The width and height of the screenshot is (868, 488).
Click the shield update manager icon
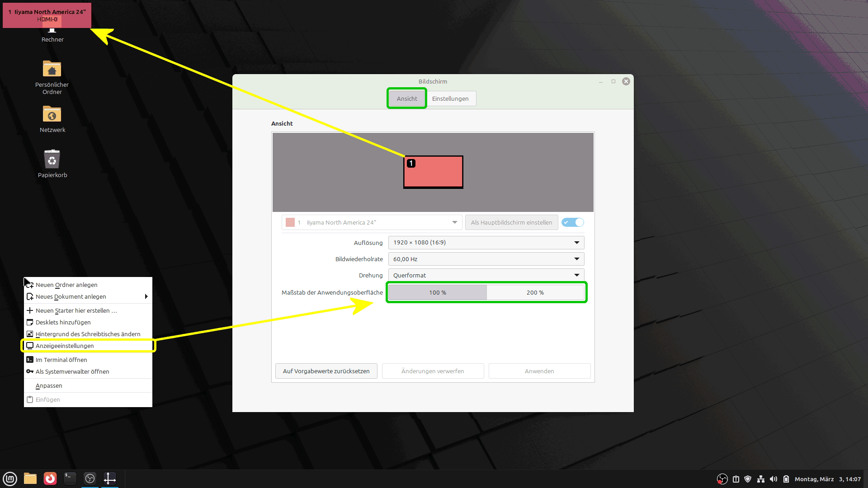point(748,479)
